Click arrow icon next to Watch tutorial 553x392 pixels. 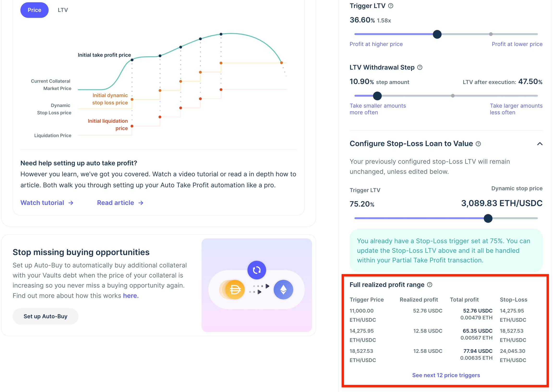tap(71, 203)
